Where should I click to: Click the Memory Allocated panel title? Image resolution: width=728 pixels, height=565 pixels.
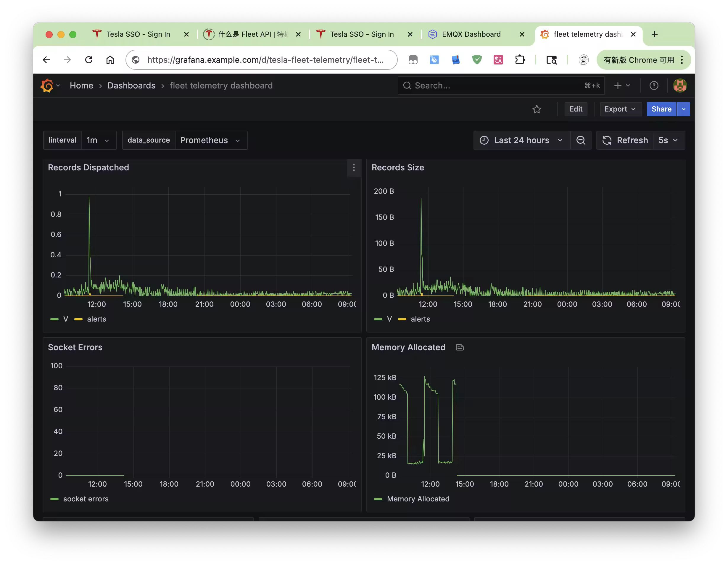tap(408, 348)
